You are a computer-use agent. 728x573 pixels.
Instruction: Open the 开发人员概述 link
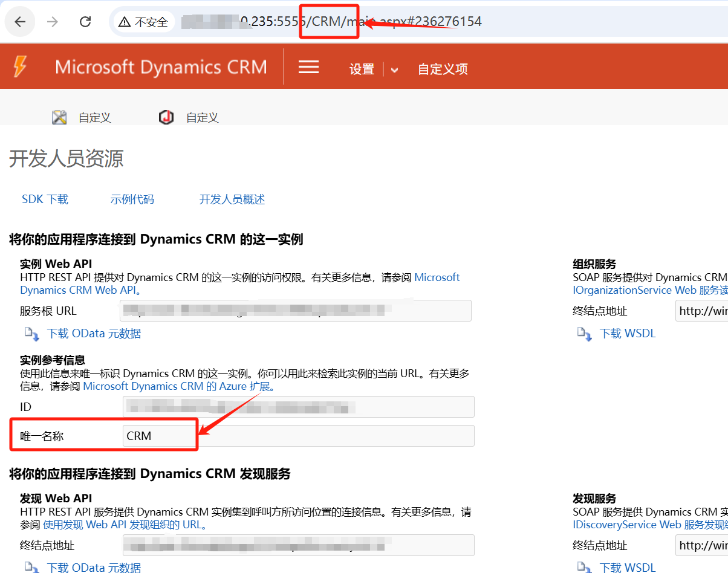pyautogui.click(x=232, y=199)
